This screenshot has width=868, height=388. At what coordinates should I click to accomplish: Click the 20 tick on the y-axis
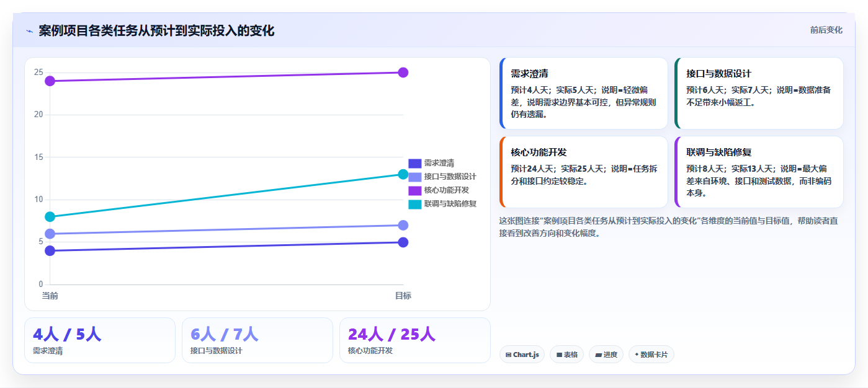[38, 115]
